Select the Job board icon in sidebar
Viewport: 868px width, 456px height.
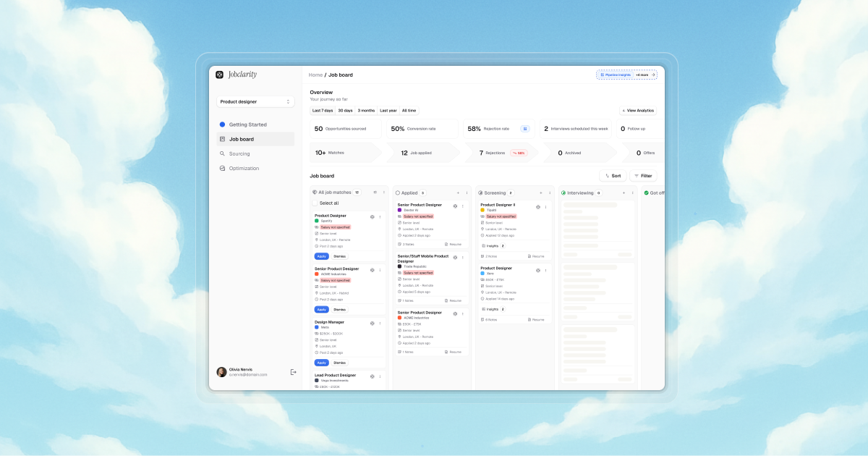click(x=222, y=139)
